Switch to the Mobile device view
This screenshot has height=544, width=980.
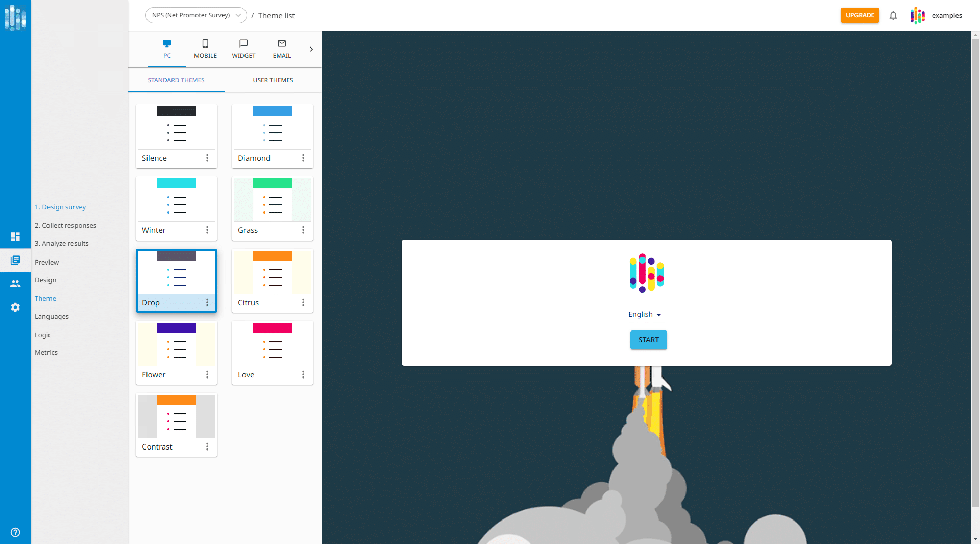pos(205,49)
